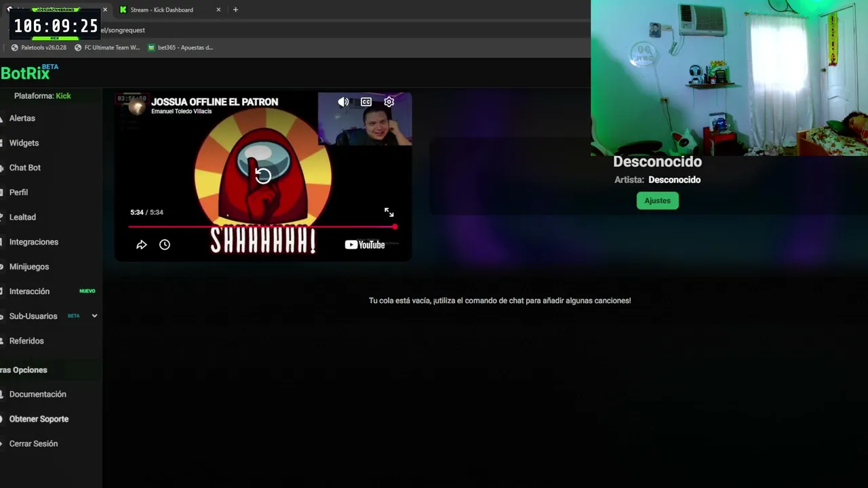Click the channel avatar in the video player
Image resolution: width=868 pixels, height=488 pixels.
[x=137, y=106]
